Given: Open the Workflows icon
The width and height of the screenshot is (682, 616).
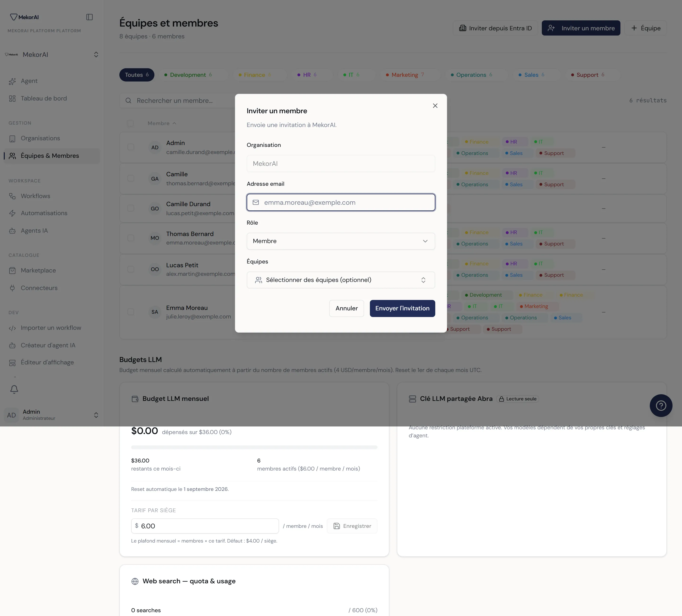Looking at the screenshot, I should click(x=13, y=196).
